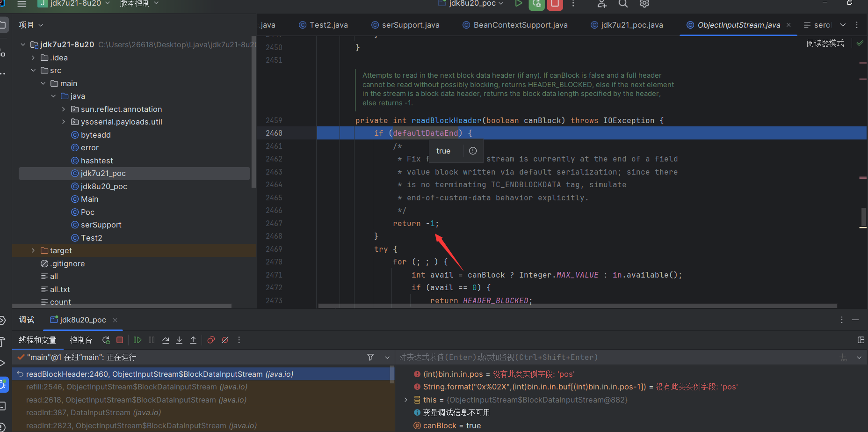The image size is (868, 432).
Task: Stop the running process in top toolbar
Action: coord(555,4)
